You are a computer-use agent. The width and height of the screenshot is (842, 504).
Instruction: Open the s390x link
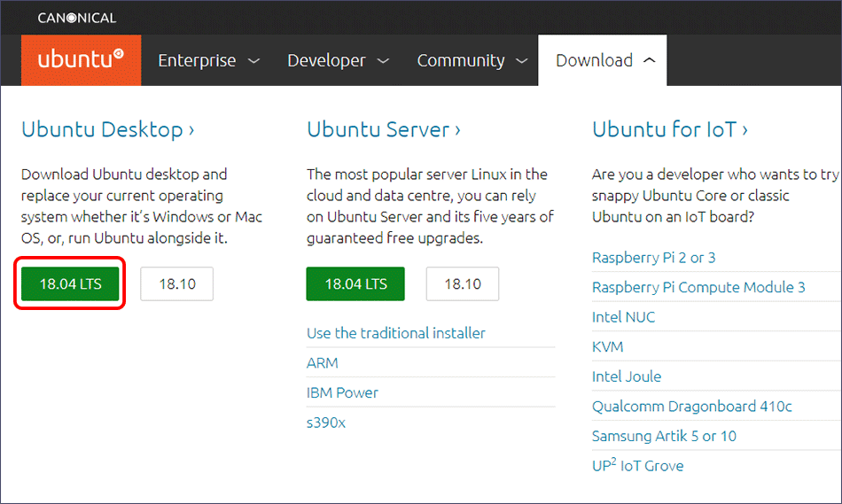[326, 423]
